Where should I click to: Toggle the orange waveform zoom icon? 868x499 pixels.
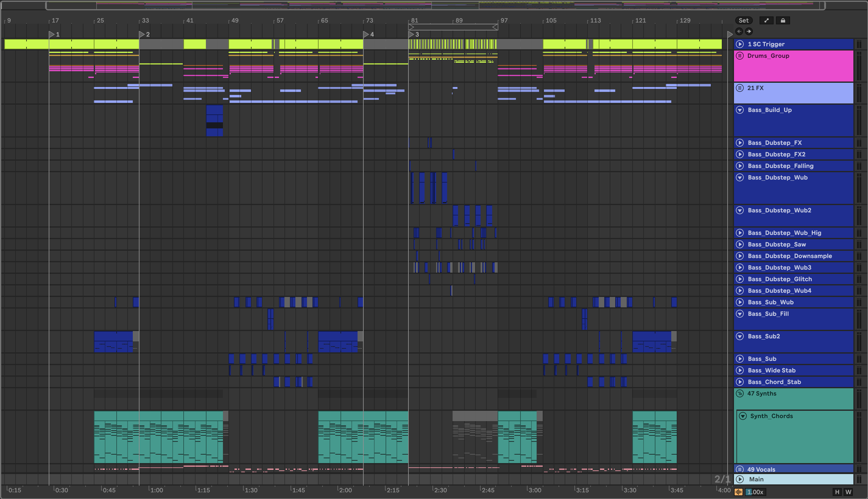738,492
